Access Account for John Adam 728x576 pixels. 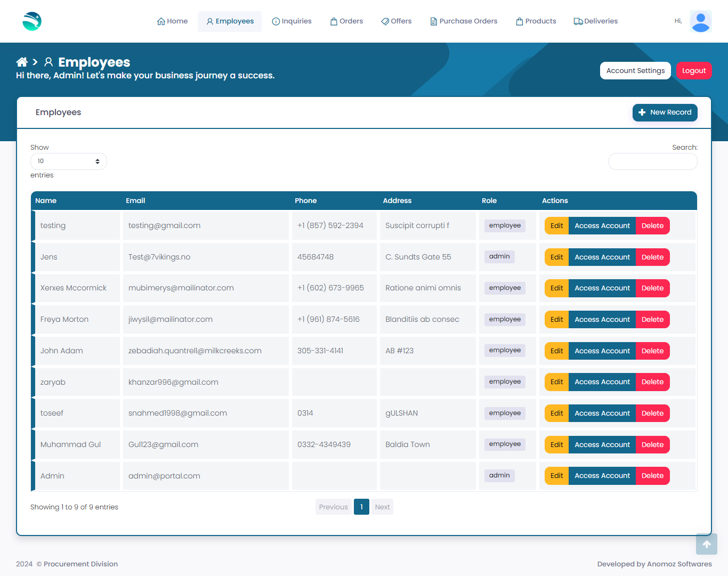point(602,351)
